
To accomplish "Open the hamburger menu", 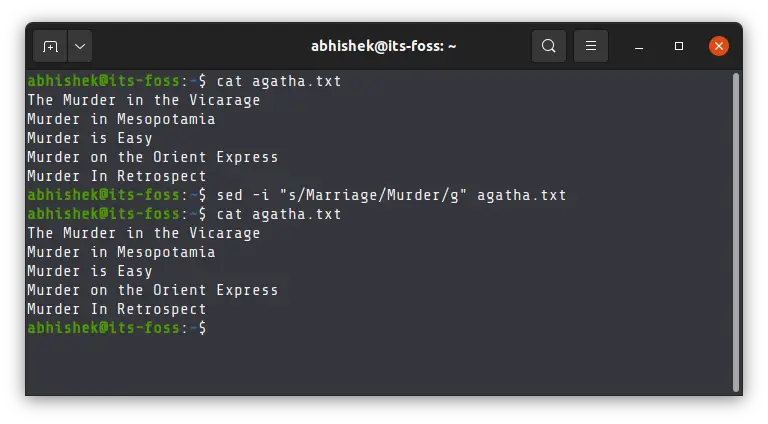I will click(591, 46).
